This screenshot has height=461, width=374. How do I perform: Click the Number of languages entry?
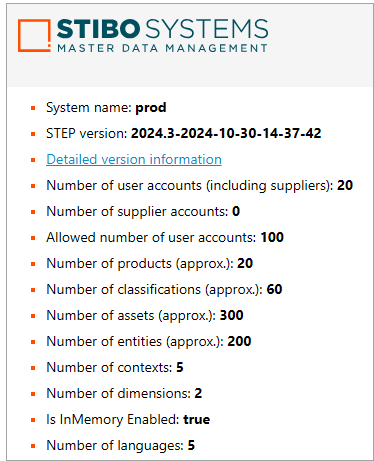point(121,445)
